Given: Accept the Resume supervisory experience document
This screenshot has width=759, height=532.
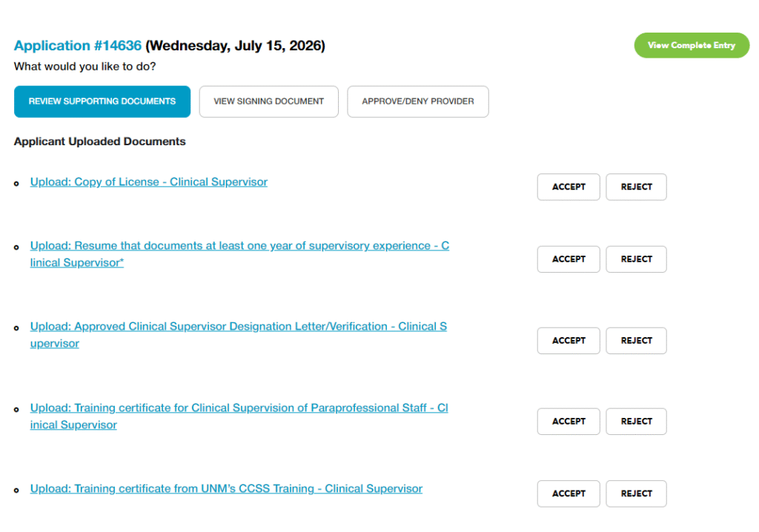Looking at the screenshot, I should point(569,259).
